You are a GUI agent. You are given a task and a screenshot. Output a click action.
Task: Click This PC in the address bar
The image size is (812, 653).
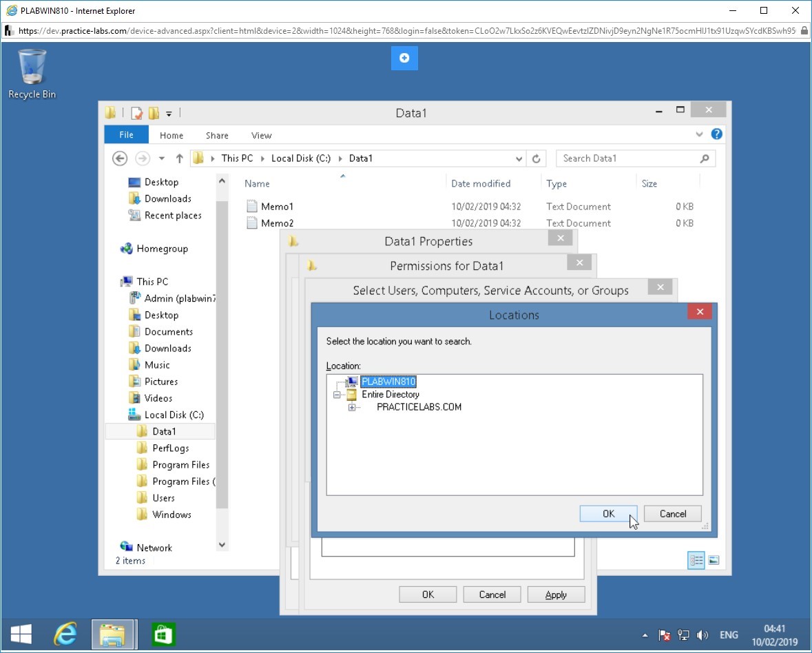point(237,158)
